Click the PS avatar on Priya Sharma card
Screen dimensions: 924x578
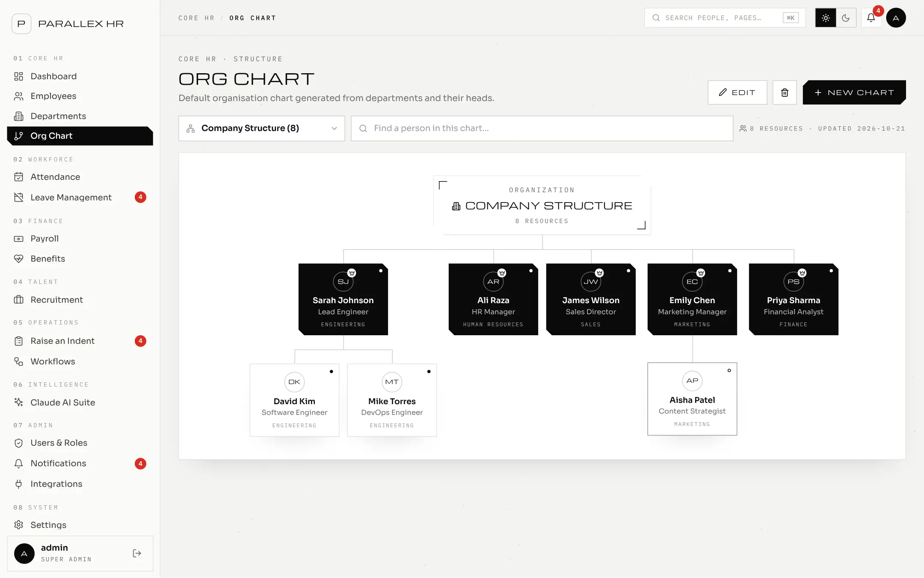click(x=794, y=281)
